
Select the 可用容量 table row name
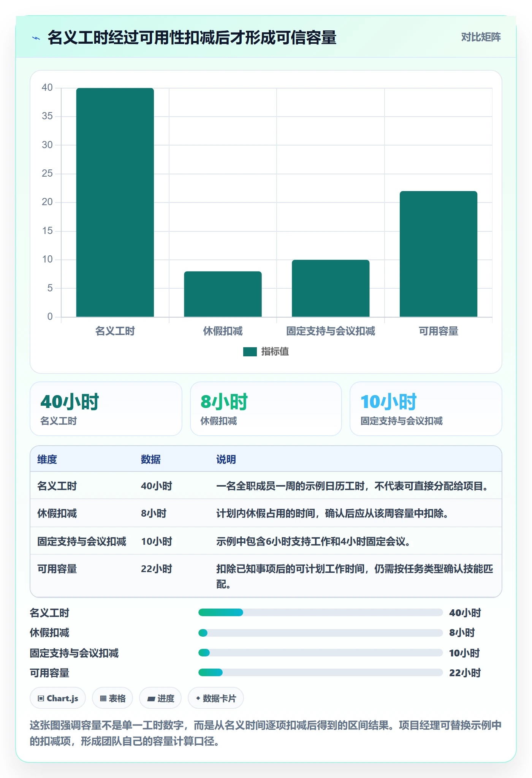pos(57,569)
